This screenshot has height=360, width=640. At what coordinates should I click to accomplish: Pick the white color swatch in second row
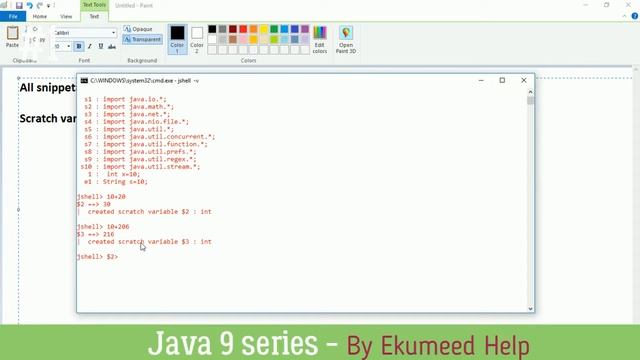(212, 39)
